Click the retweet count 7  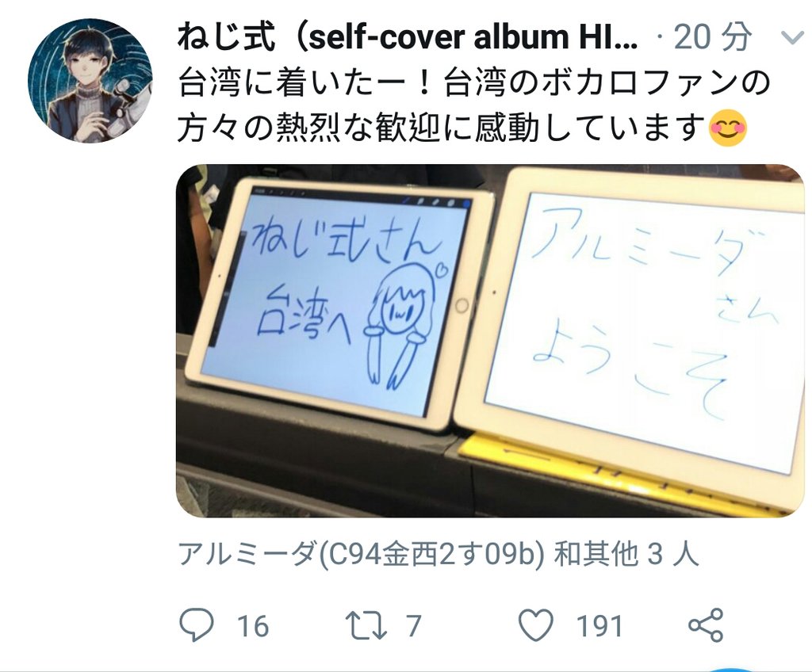click(412, 625)
